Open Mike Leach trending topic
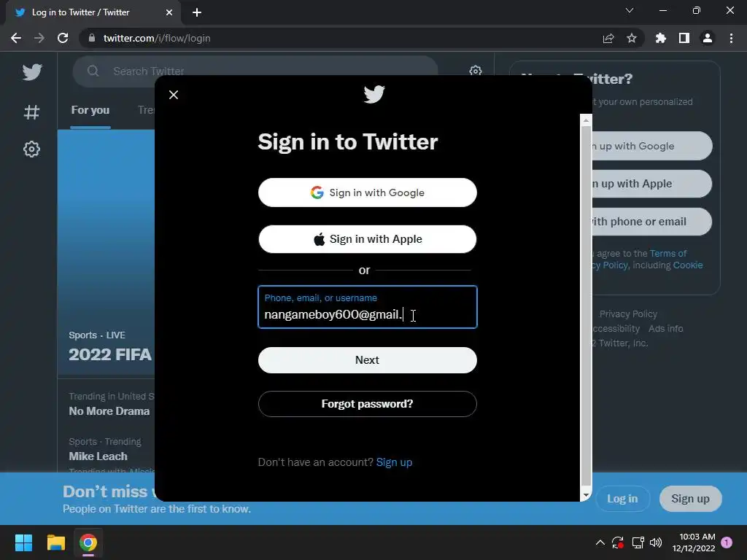 click(98, 456)
